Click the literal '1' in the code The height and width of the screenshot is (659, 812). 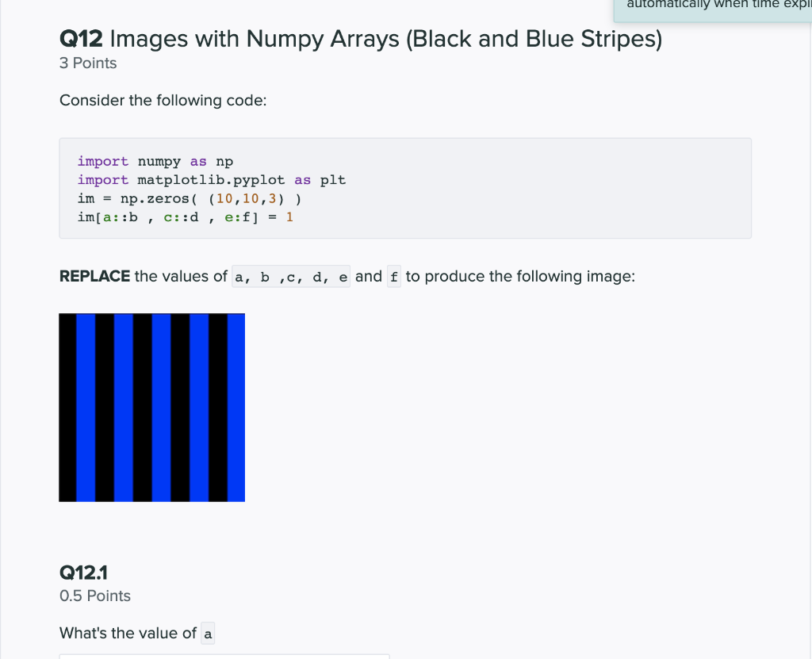pyautogui.click(x=289, y=216)
